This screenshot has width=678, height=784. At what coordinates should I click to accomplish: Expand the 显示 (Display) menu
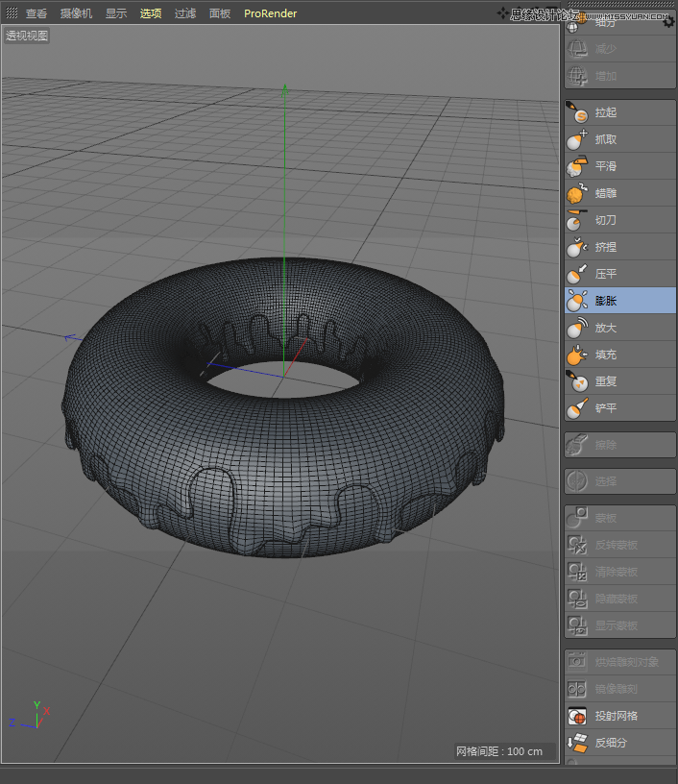tap(116, 13)
